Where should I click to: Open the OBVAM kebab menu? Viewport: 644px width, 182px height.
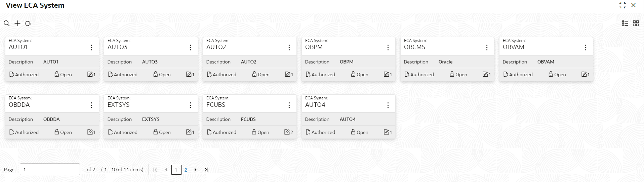pos(586,48)
